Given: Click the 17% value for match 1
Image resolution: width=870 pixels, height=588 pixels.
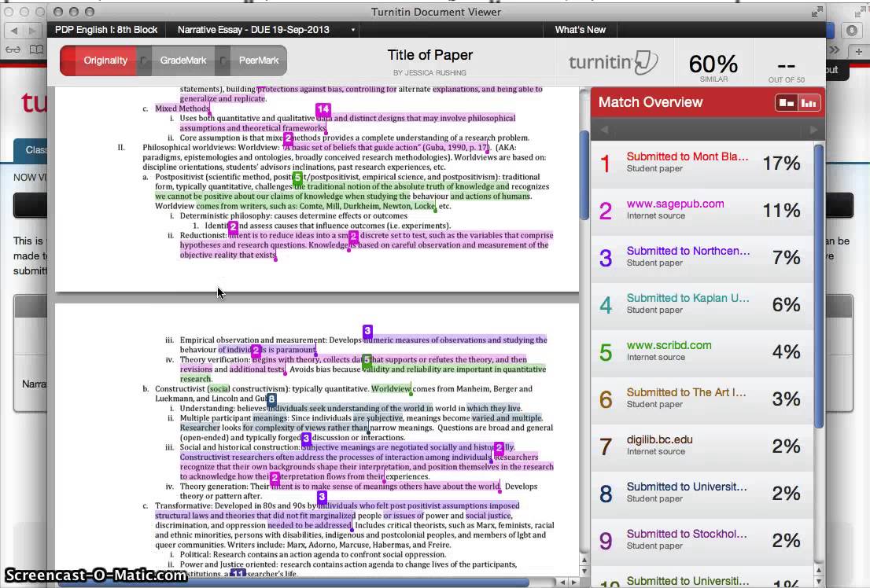Looking at the screenshot, I should [781, 163].
